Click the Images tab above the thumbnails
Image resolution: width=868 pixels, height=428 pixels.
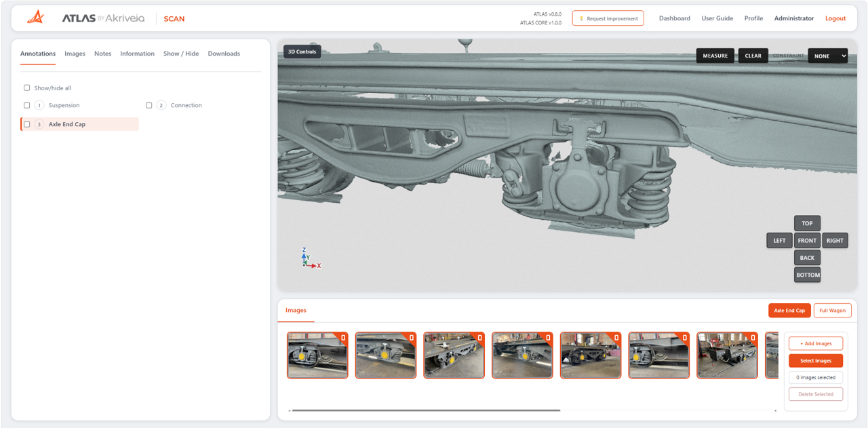[x=296, y=310]
